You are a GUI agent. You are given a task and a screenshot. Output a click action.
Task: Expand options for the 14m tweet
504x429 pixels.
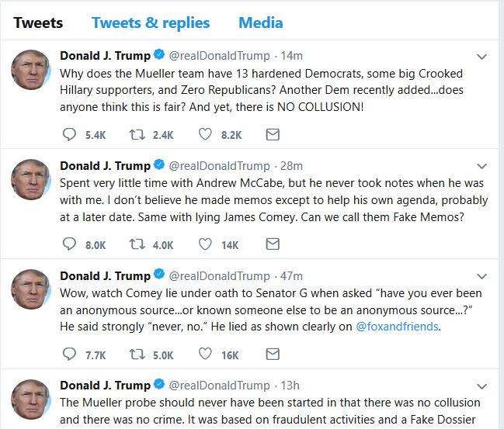pos(481,57)
